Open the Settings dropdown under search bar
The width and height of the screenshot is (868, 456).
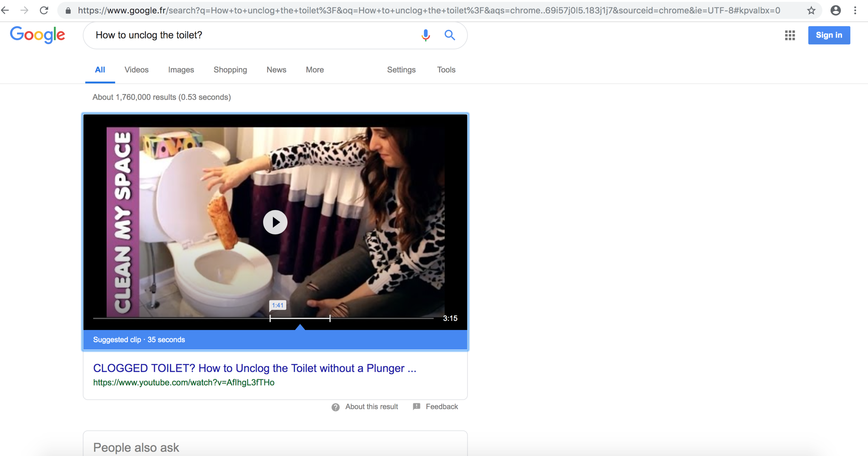tap(401, 70)
